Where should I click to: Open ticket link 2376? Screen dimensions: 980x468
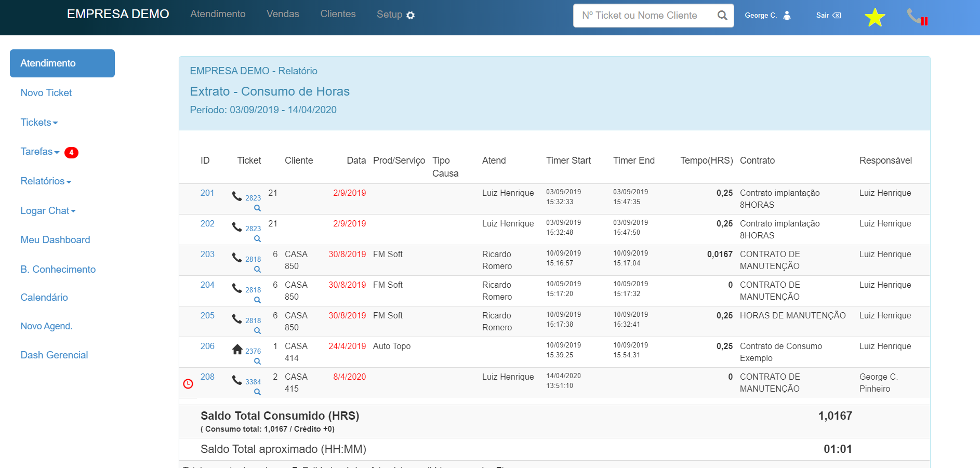click(x=253, y=351)
